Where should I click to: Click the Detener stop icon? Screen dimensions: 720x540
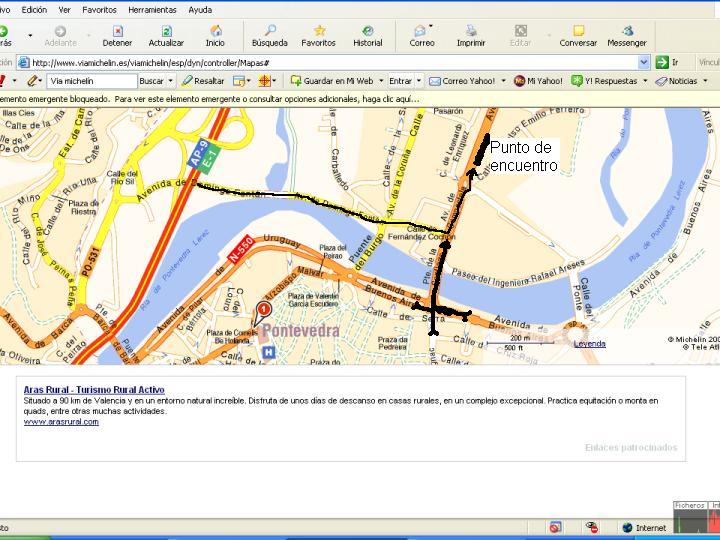[118, 31]
